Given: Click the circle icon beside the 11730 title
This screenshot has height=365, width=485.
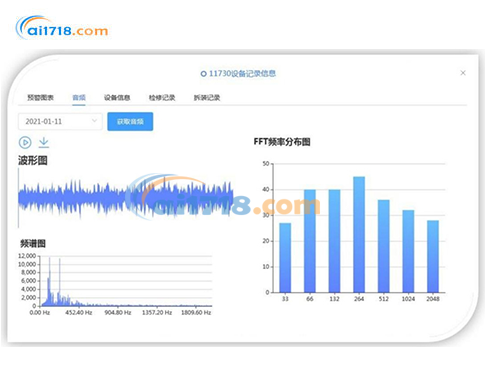Looking at the screenshot, I should [x=203, y=74].
